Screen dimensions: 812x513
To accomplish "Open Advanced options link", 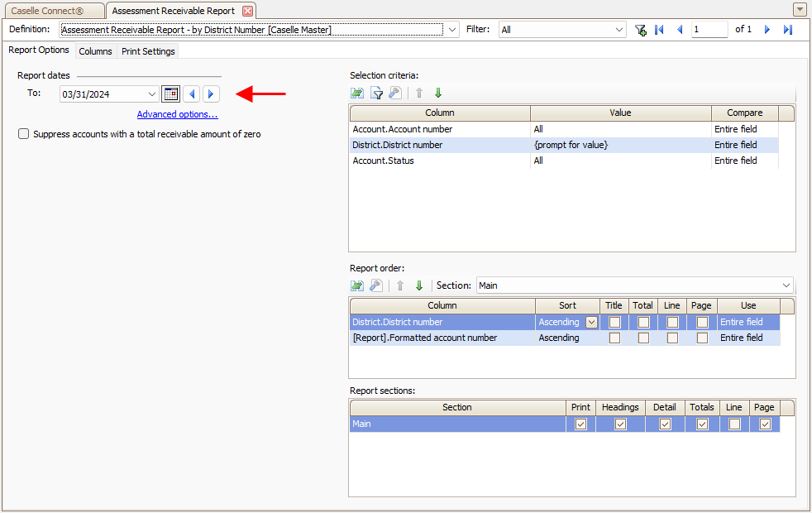I will (x=177, y=113).
